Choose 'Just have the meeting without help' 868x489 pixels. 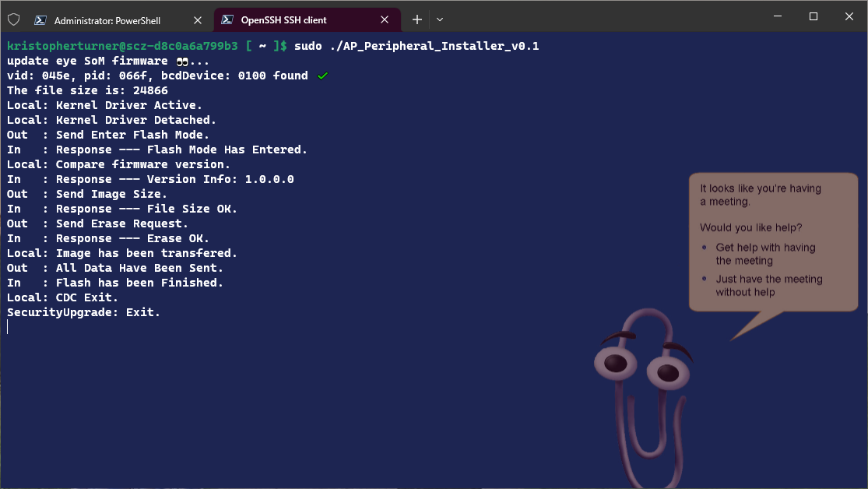[x=768, y=285]
